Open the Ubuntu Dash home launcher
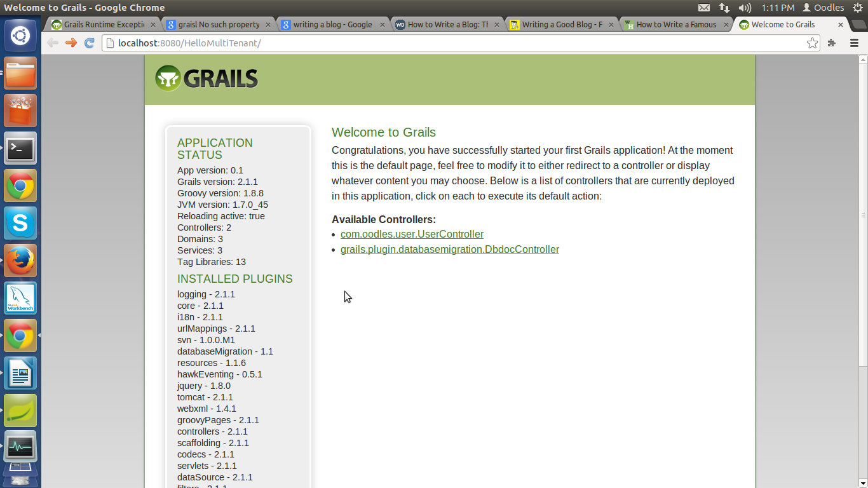868x488 pixels. coord(20,36)
